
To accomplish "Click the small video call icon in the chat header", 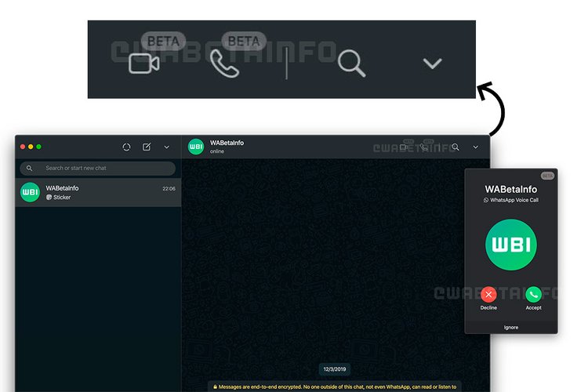I will [404, 147].
